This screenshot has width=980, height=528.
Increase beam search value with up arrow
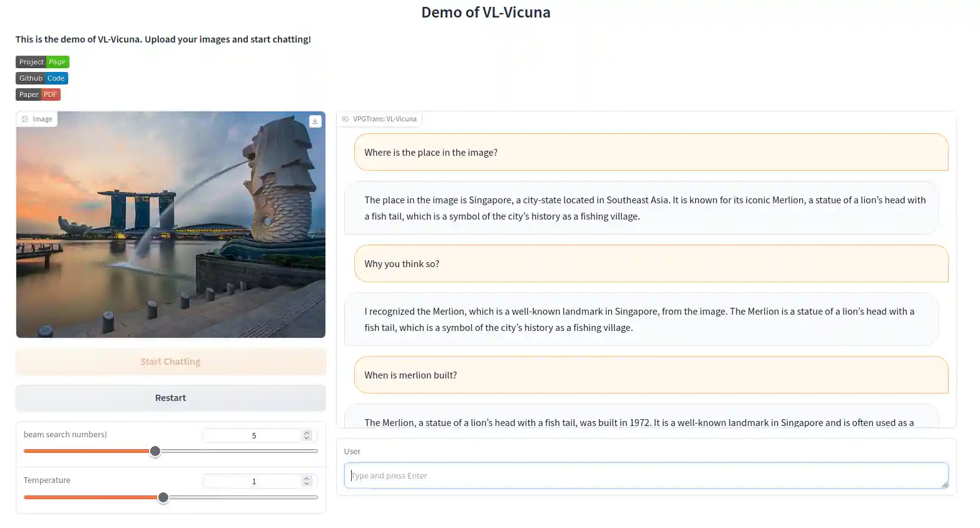pyautogui.click(x=307, y=433)
